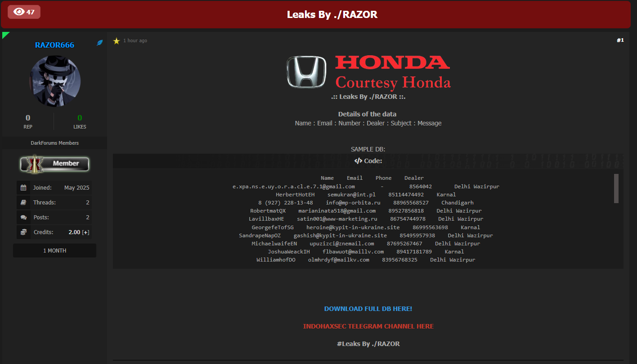
Task: Click the book icon next to Threads
Action: pyautogui.click(x=23, y=203)
